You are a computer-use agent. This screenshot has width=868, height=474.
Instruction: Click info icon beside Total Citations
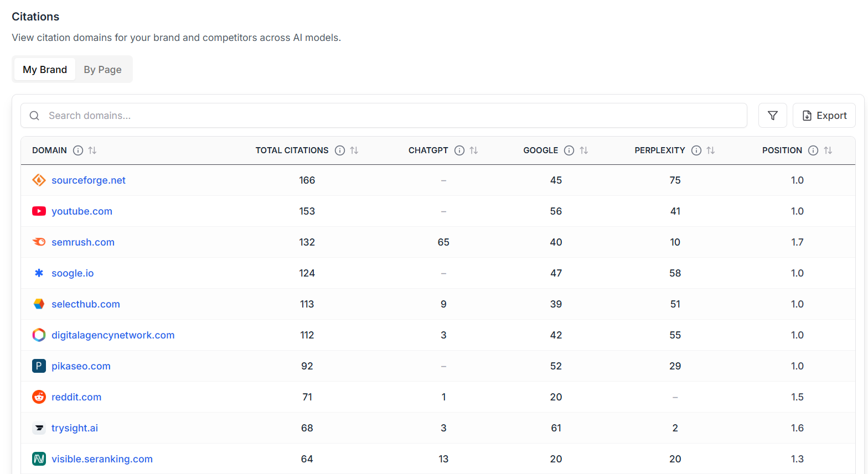click(x=340, y=150)
